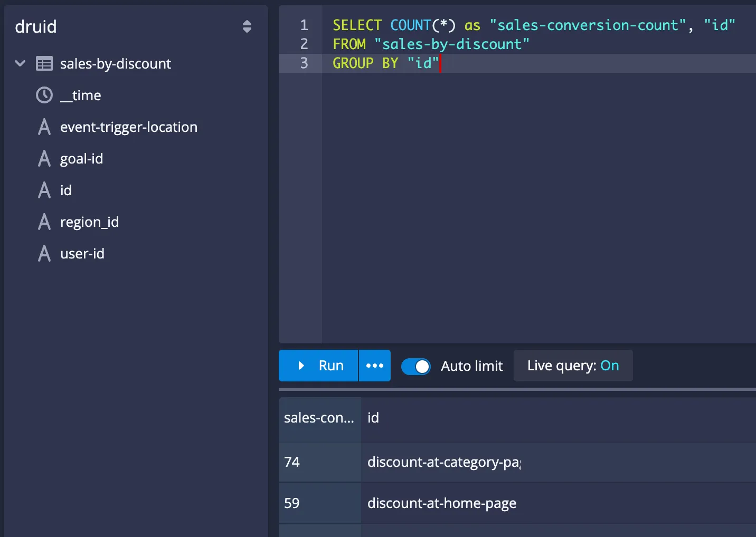The width and height of the screenshot is (756, 537).
Task: Click the sales-con... column header
Action: coord(319,418)
